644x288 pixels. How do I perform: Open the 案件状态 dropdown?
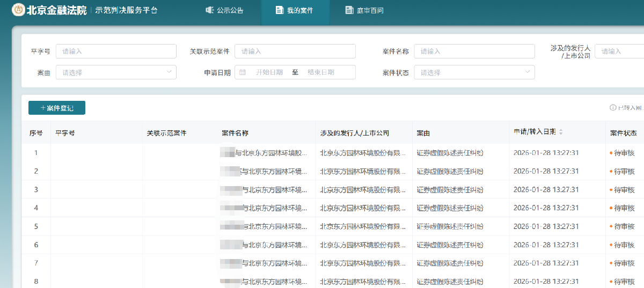(474, 72)
